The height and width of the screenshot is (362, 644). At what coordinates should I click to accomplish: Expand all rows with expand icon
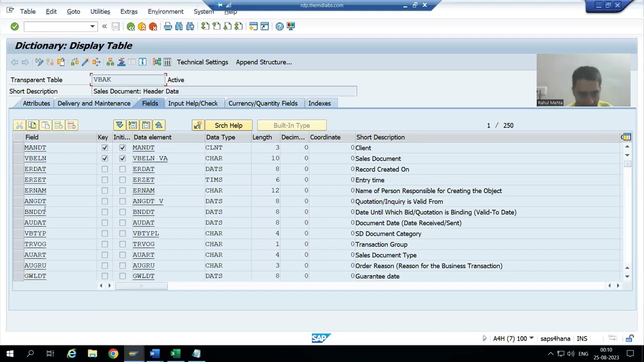pos(119,125)
